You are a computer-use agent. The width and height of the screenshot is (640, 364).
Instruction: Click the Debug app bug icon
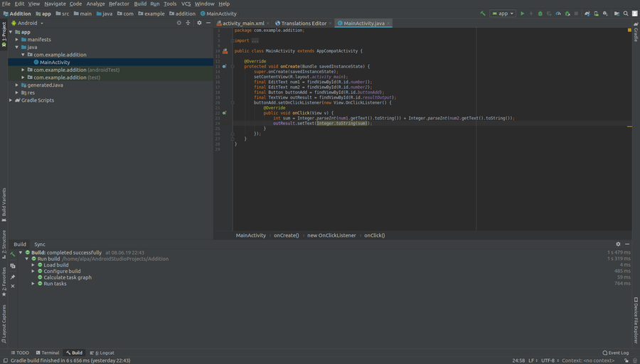point(540,14)
